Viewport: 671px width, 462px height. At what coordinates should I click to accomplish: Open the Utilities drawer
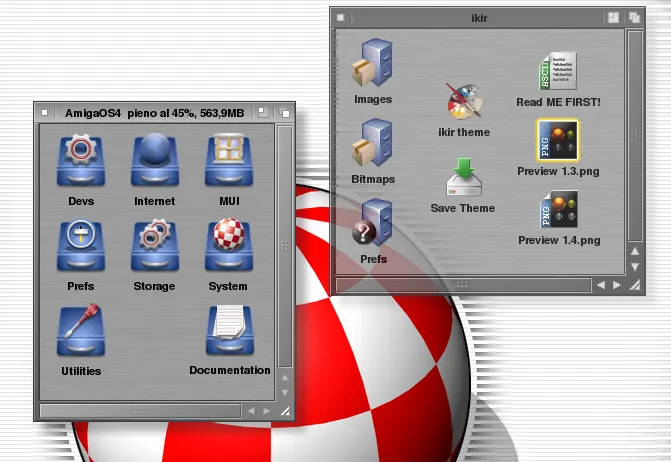[80, 332]
